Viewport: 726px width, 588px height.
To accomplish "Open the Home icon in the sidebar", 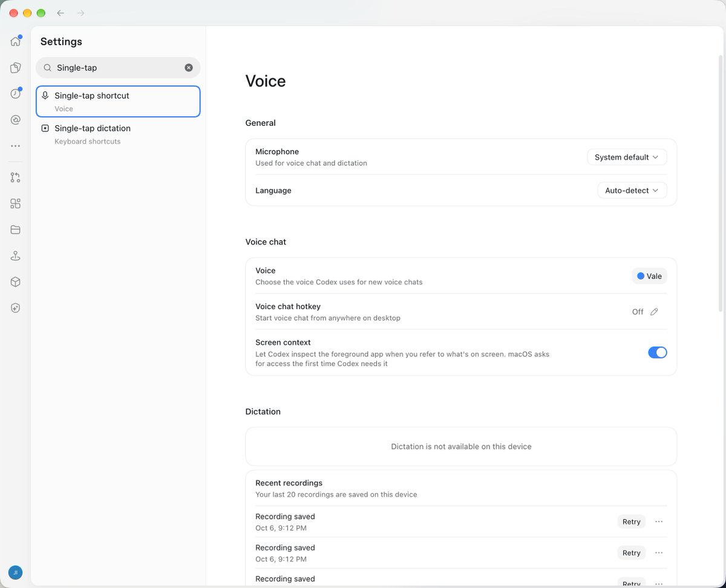I will coord(16,42).
